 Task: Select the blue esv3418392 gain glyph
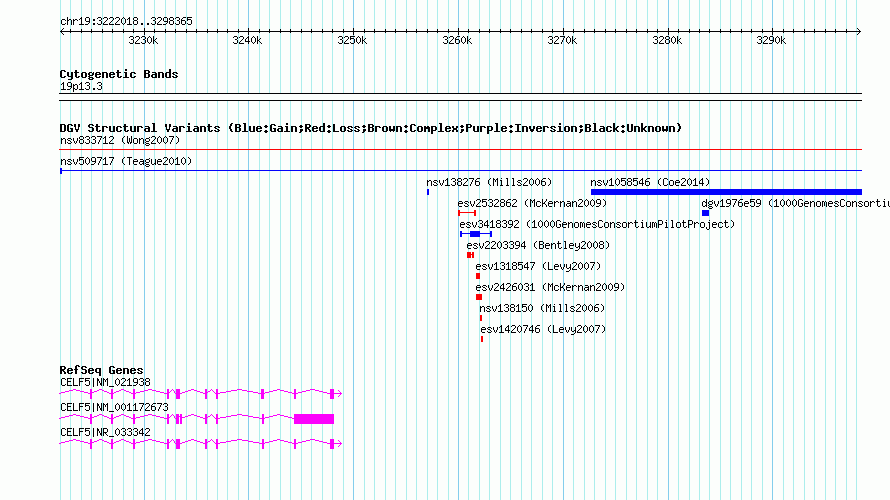click(x=476, y=234)
